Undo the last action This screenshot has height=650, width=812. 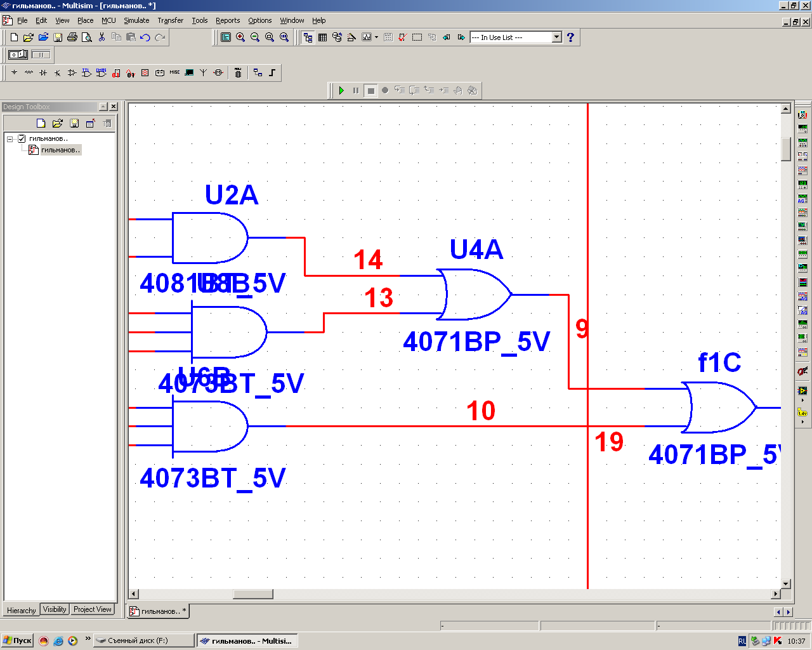pos(145,37)
